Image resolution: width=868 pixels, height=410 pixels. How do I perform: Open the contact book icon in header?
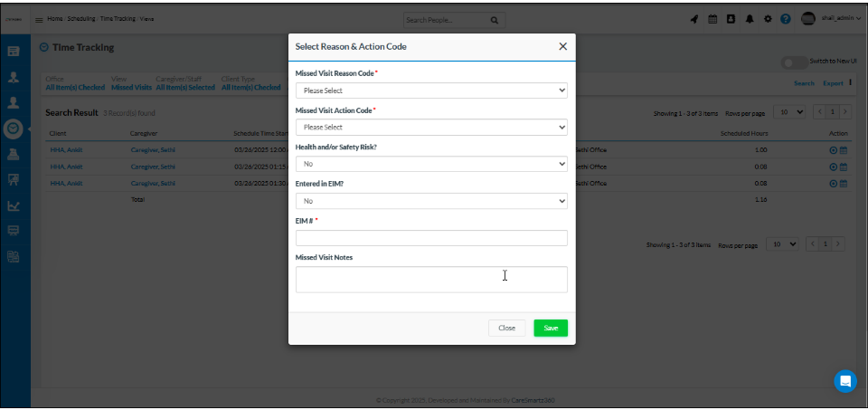click(x=731, y=19)
